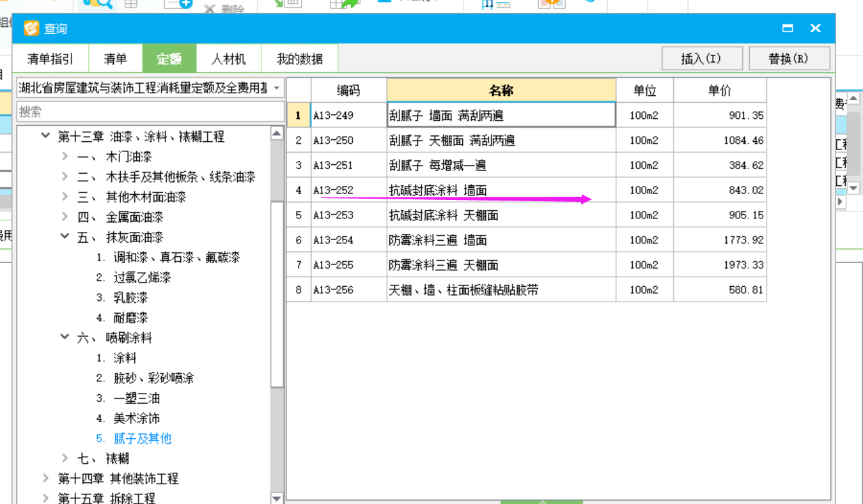This screenshot has height=504, width=863.
Task: Expand the 一、木门油漆 node
Action: (65, 157)
